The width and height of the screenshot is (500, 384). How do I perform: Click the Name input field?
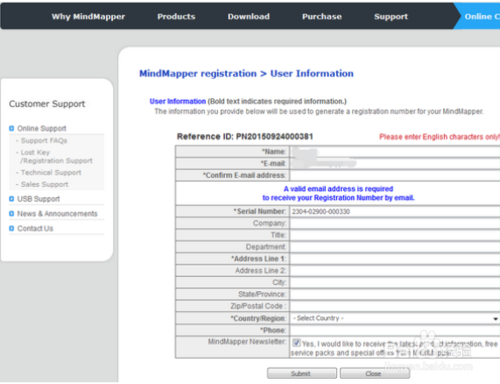[395, 152]
